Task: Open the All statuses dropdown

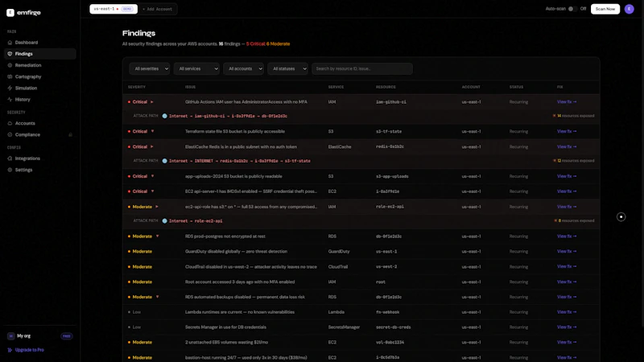Action: (x=287, y=68)
